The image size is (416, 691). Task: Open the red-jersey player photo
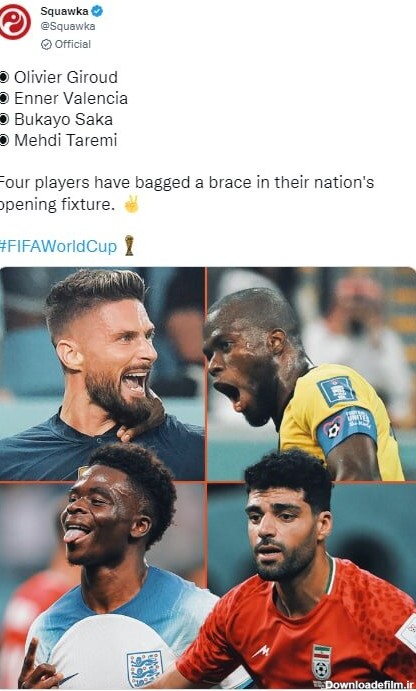(312, 586)
